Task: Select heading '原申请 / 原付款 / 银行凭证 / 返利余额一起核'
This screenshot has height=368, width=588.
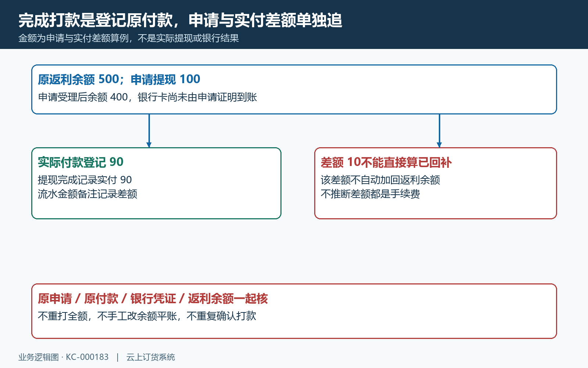Action: (x=153, y=298)
